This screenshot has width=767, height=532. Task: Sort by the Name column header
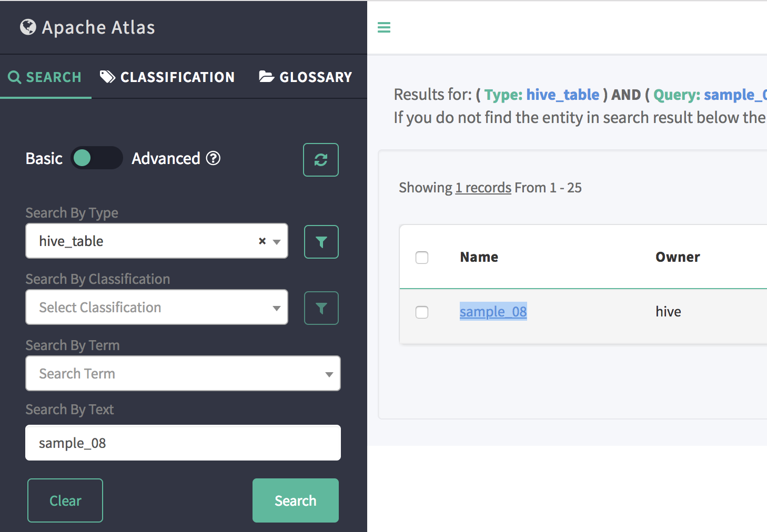479,257
